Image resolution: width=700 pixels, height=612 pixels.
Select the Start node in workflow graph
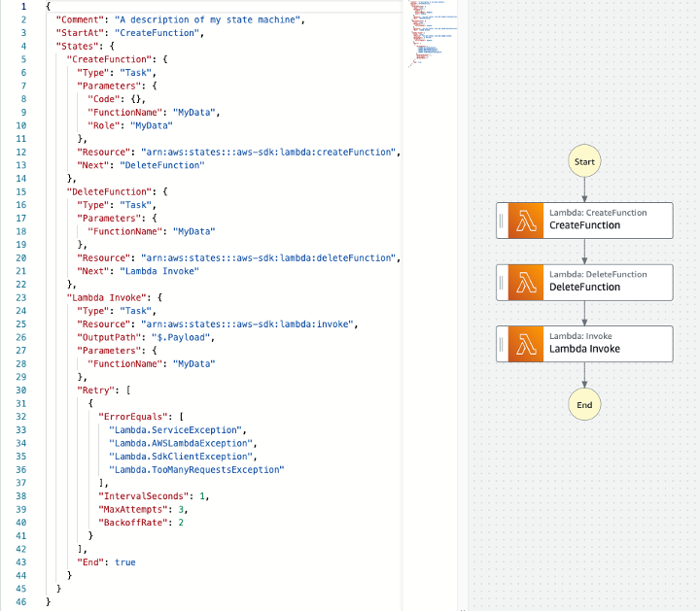[584, 161]
